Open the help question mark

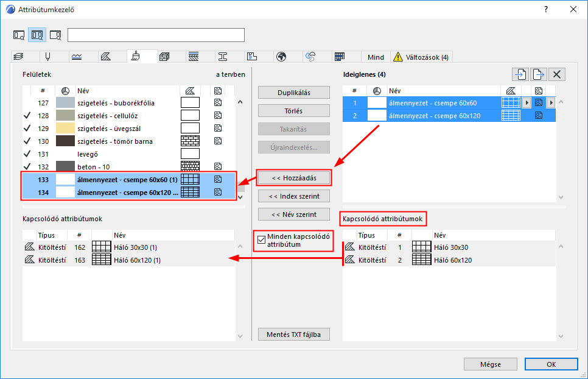click(546, 9)
